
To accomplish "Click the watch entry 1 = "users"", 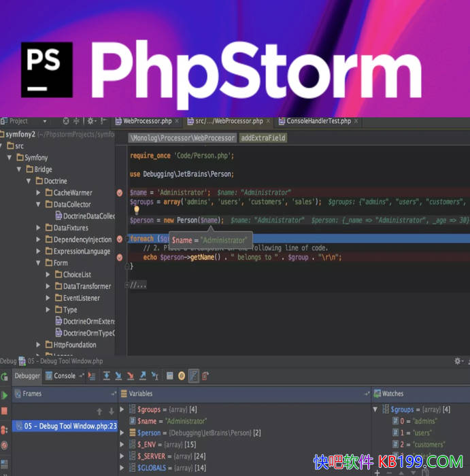I will pyautogui.click(x=412, y=433).
